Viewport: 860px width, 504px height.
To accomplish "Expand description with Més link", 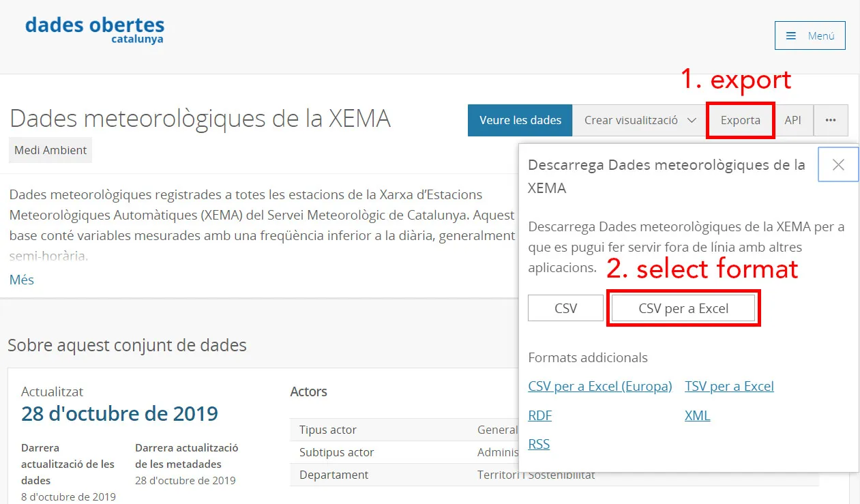I will pos(22,280).
